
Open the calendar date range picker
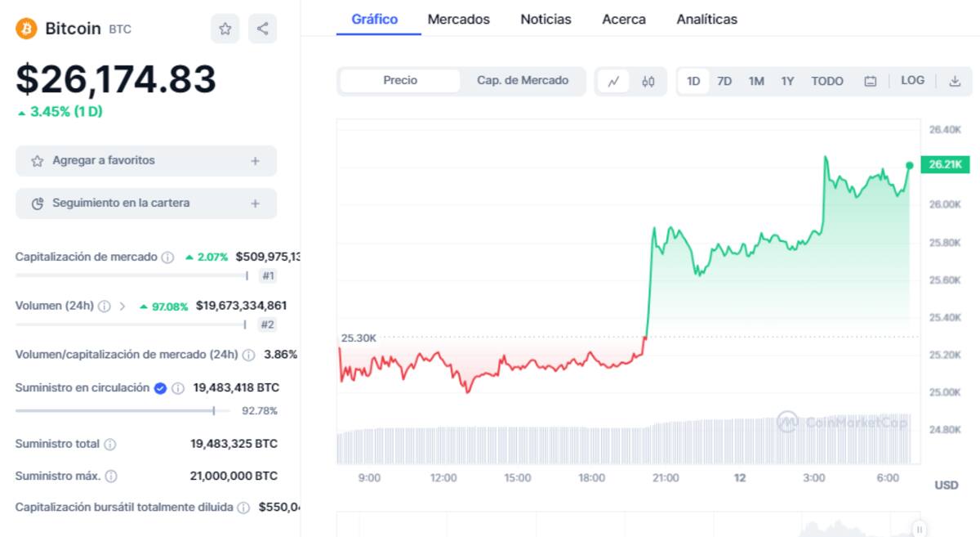[871, 81]
